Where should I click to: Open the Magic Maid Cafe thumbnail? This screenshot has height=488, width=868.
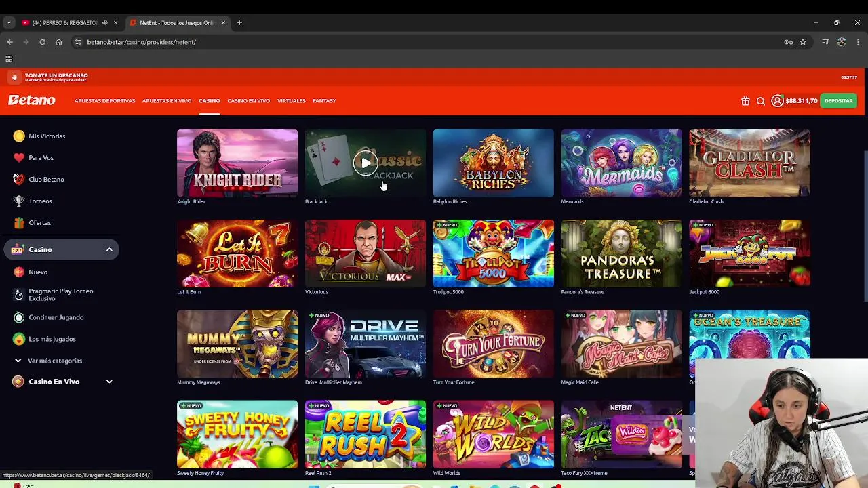[x=622, y=344]
